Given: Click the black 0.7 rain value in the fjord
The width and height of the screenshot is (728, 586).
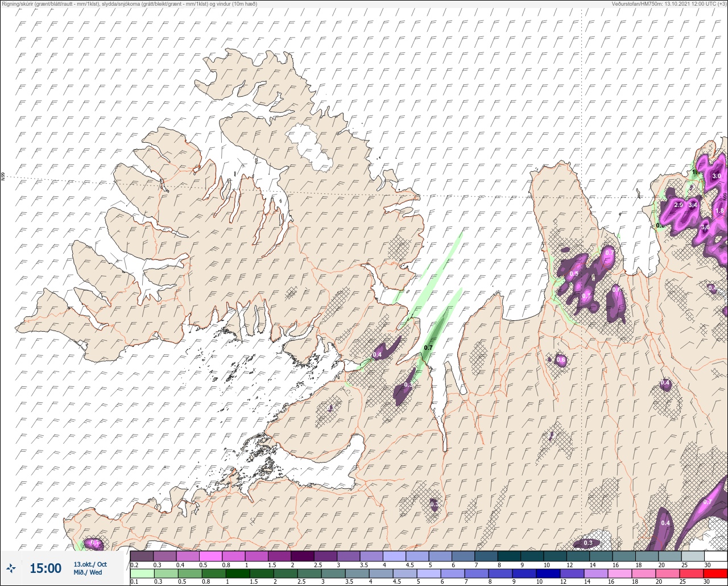Looking at the screenshot, I should tap(429, 348).
